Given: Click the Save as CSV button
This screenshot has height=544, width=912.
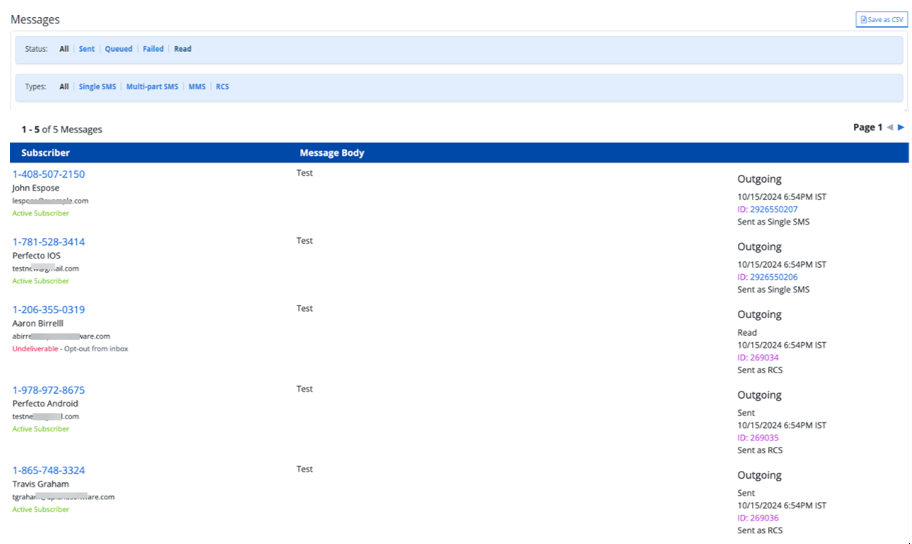Looking at the screenshot, I should tap(881, 20).
